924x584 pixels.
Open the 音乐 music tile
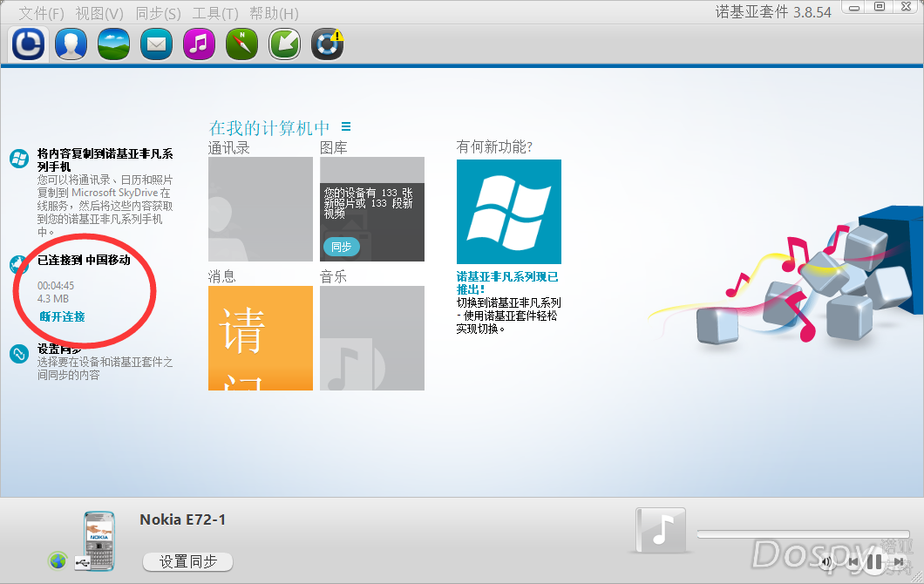pyautogui.click(x=372, y=338)
